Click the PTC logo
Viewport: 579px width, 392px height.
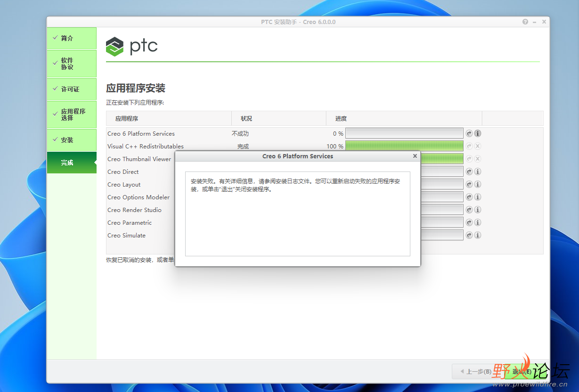click(131, 46)
